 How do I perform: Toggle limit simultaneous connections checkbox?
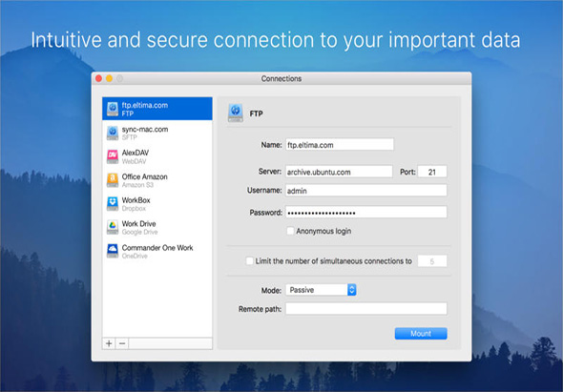point(249,261)
